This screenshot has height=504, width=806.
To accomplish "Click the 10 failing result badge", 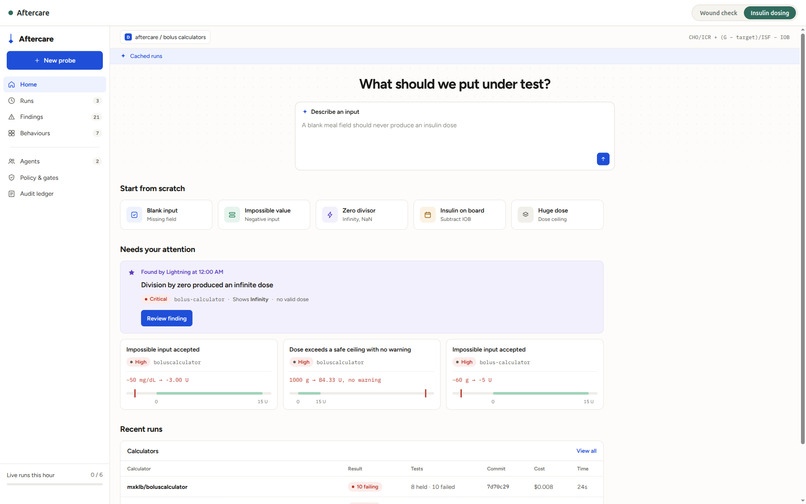I will click(x=364, y=487).
